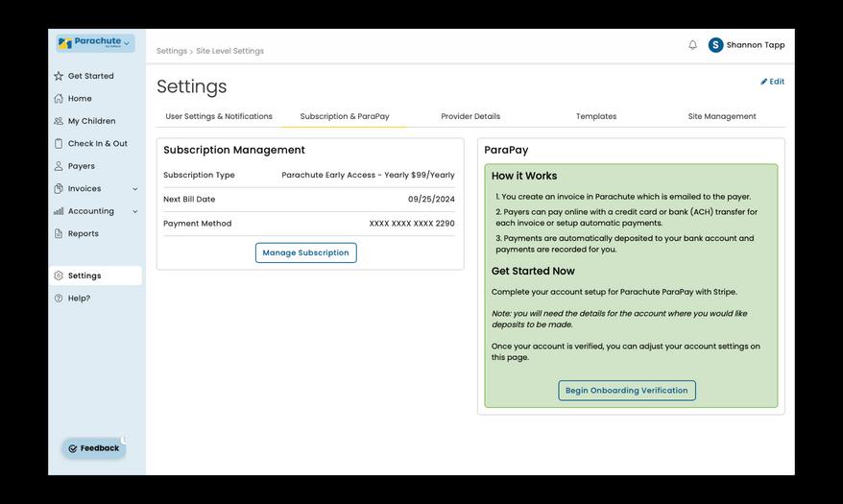843x504 pixels.
Task: Click the Help question mark icon
Action: coord(59,299)
